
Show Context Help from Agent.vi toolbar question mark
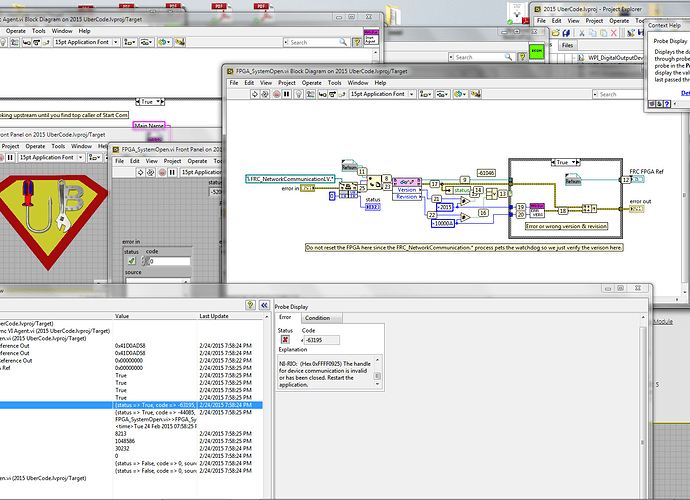(x=357, y=43)
